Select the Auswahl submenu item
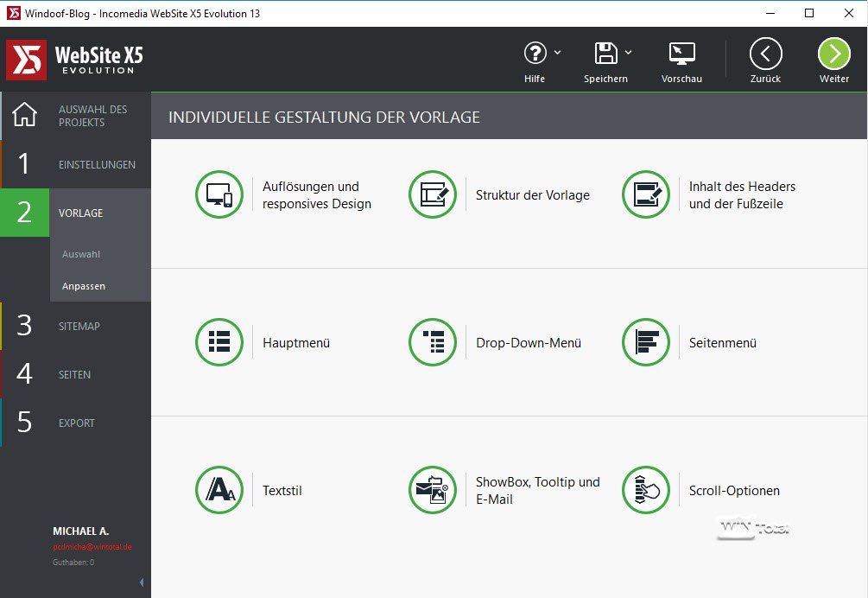 click(x=81, y=254)
